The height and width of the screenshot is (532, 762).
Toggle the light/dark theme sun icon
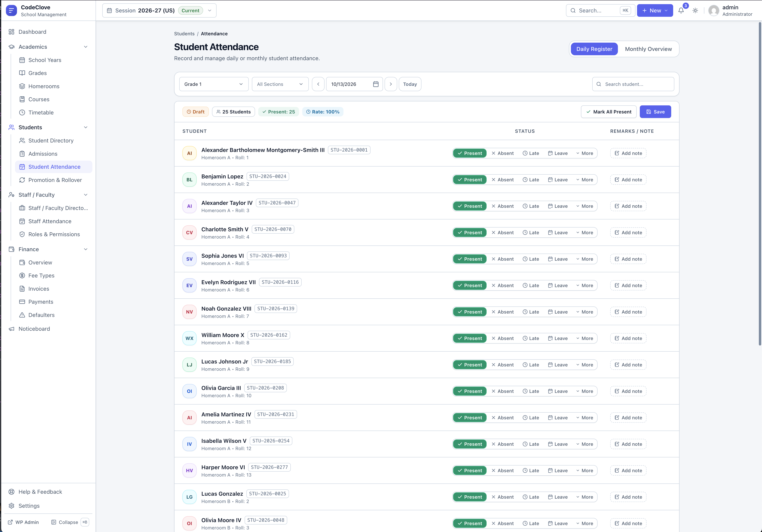(x=695, y=11)
